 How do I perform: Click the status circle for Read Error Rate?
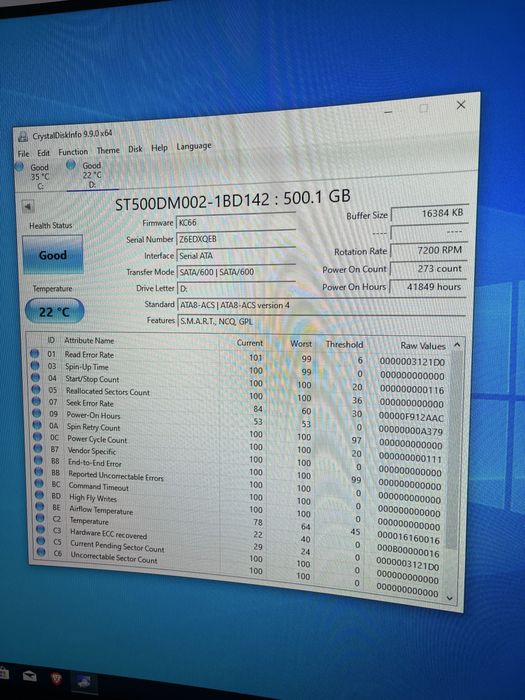click(34, 353)
